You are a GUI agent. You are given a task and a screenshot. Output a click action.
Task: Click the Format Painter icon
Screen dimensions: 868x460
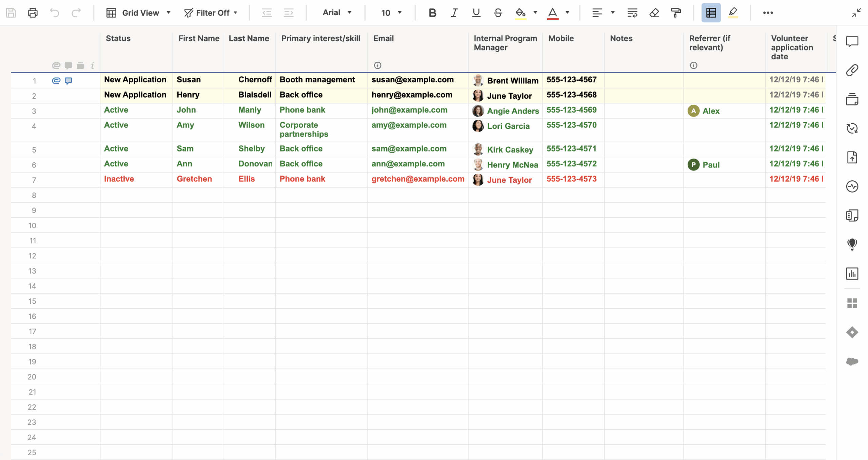click(676, 13)
